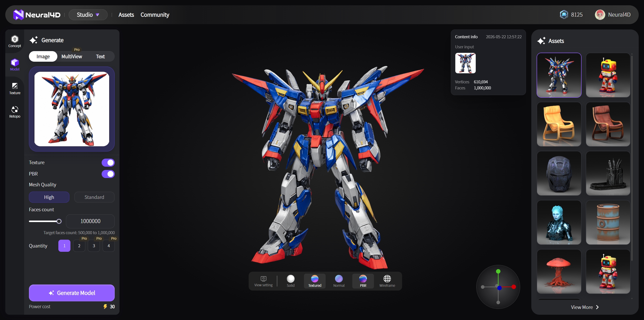644x320 pixels.
Task: Click the Generate Model button
Action: (x=72, y=293)
